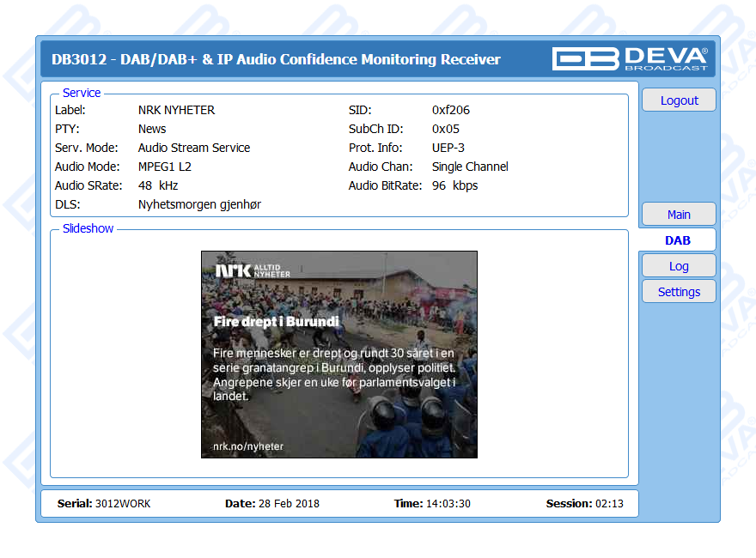Click the DB3012 header title text

[276, 59]
